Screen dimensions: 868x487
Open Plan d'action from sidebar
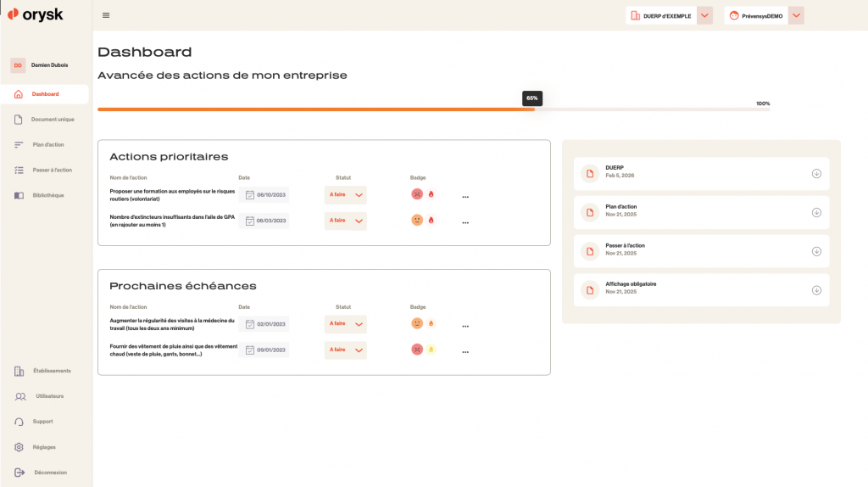pos(47,145)
